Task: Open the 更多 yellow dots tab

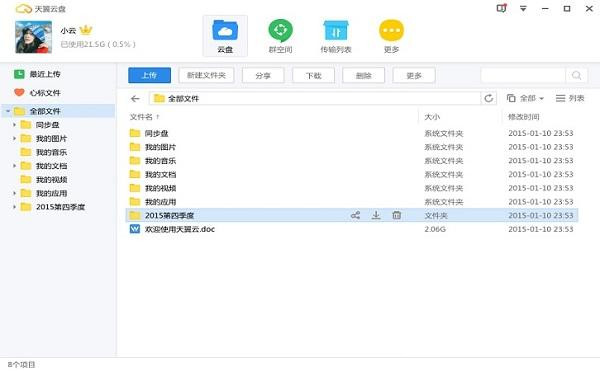Action: [x=391, y=36]
